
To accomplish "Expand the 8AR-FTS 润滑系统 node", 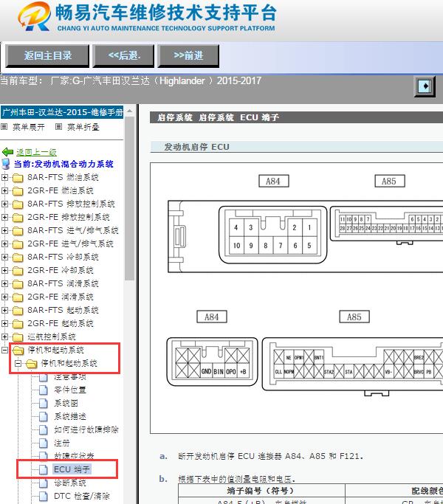I will pyautogui.click(x=4, y=283).
